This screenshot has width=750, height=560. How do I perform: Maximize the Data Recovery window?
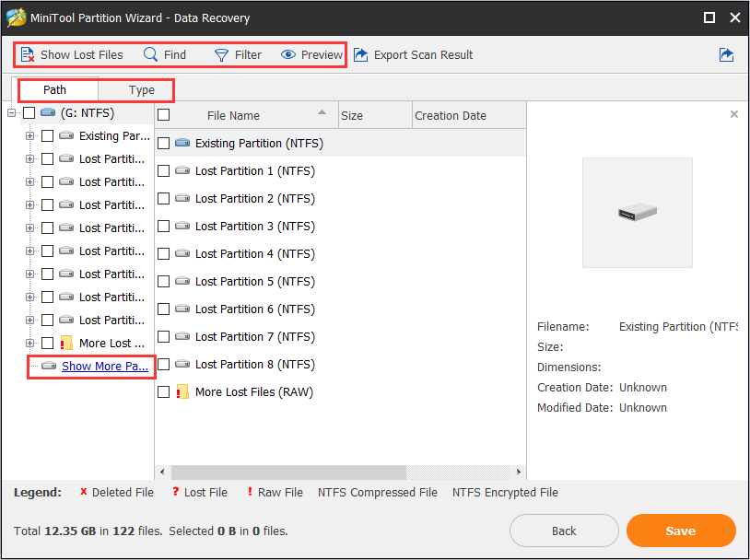(709, 17)
